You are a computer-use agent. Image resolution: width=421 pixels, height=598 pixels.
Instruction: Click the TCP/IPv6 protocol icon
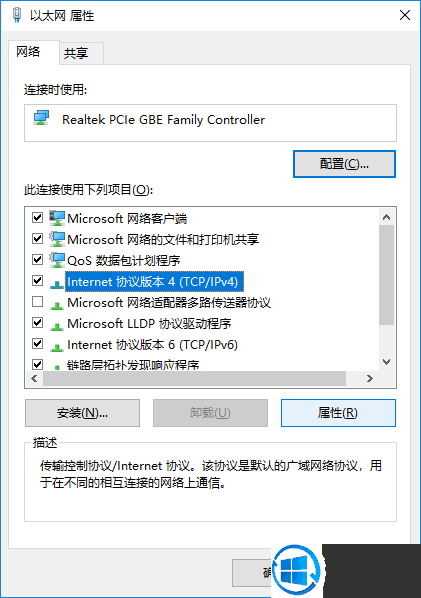coord(57,346)
